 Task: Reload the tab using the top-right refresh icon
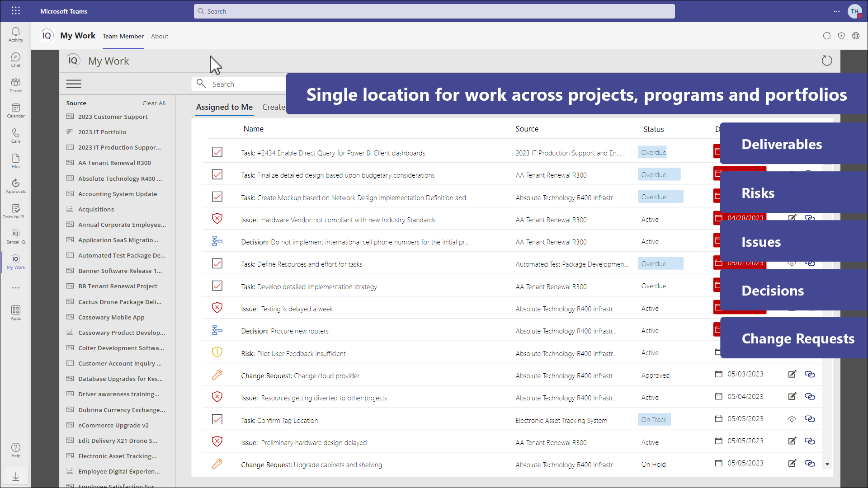click(x=826, y=36)
